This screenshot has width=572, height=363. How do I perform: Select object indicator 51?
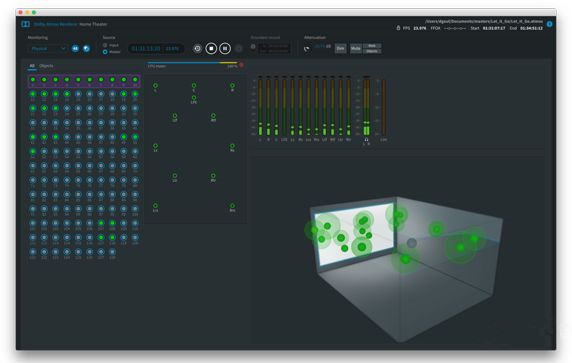(33, 151)
